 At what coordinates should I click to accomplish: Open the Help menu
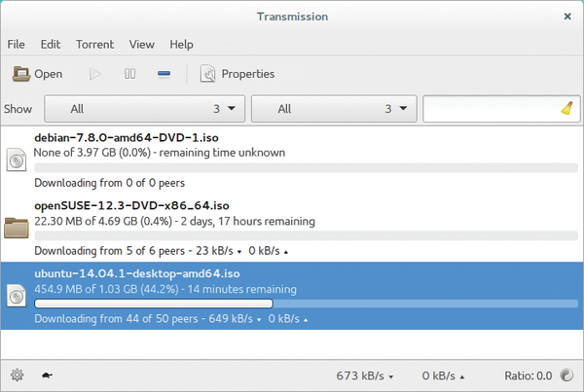pos(181,45)
